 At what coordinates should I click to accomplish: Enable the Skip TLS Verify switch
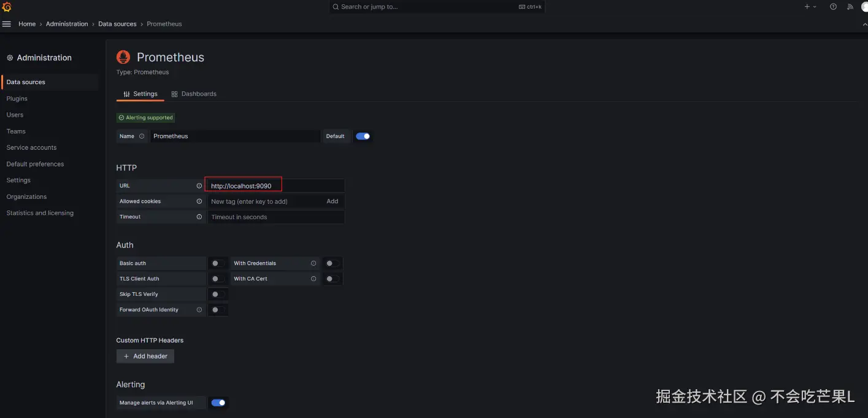(x=218, y=295)
